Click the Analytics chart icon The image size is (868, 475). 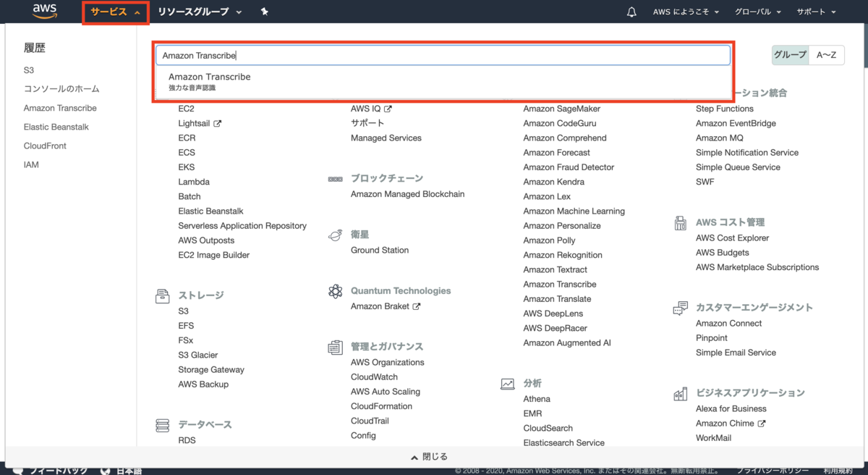click(x=508, y=384)
